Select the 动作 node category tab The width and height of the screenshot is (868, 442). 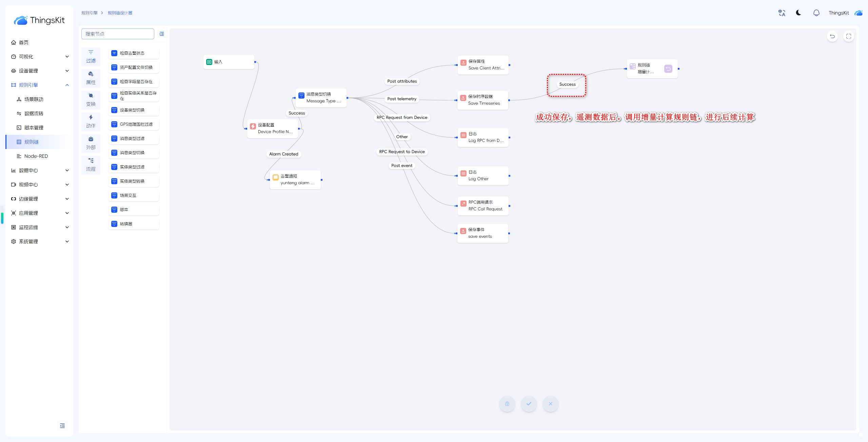point(91,121)
